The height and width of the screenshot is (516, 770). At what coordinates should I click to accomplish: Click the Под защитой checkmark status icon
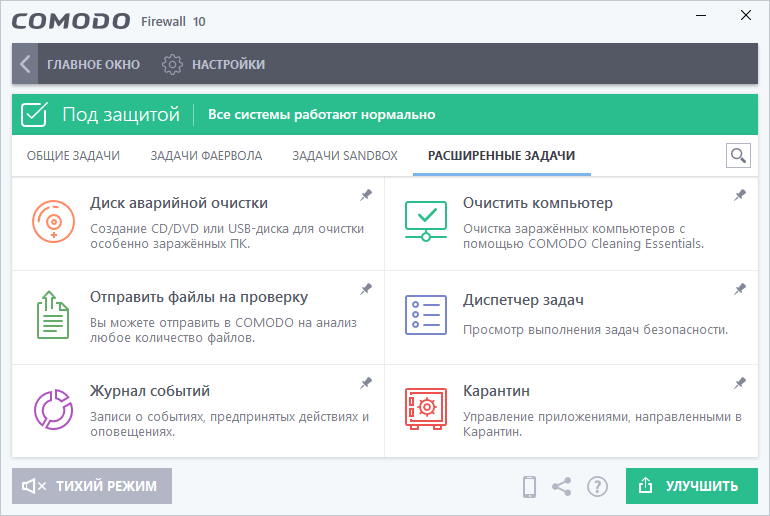coord(34,114)
